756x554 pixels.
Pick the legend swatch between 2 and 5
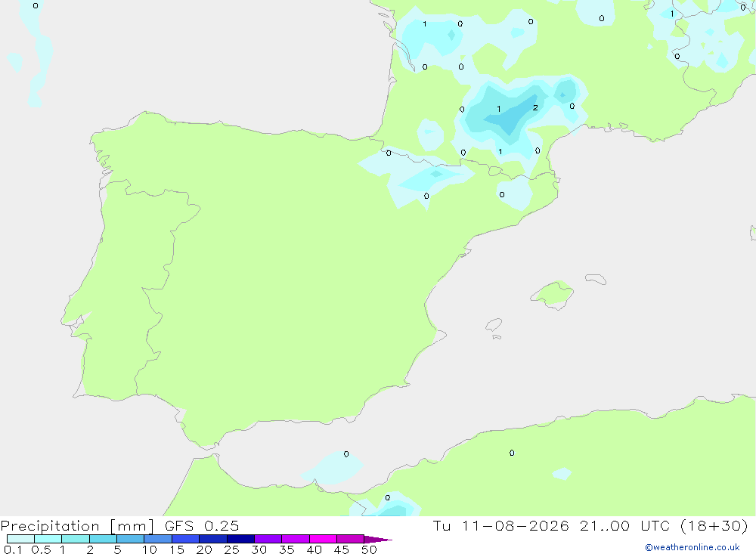103,539
